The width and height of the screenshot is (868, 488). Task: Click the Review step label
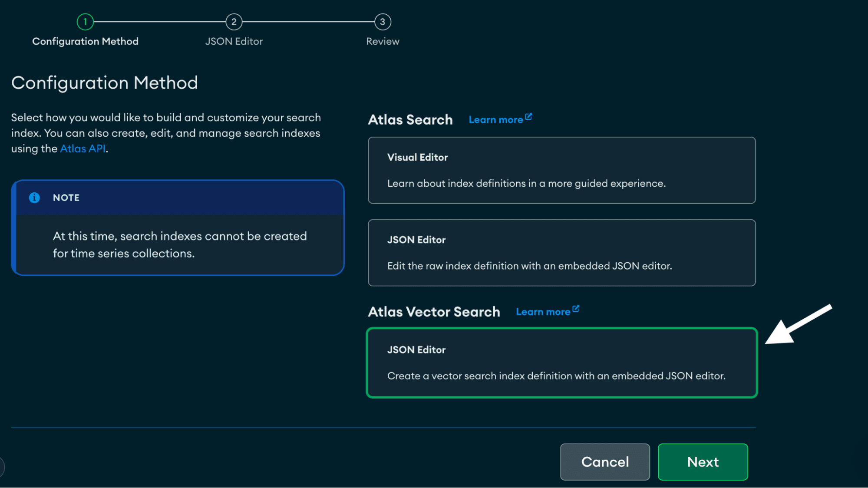[x=383, y=41]
